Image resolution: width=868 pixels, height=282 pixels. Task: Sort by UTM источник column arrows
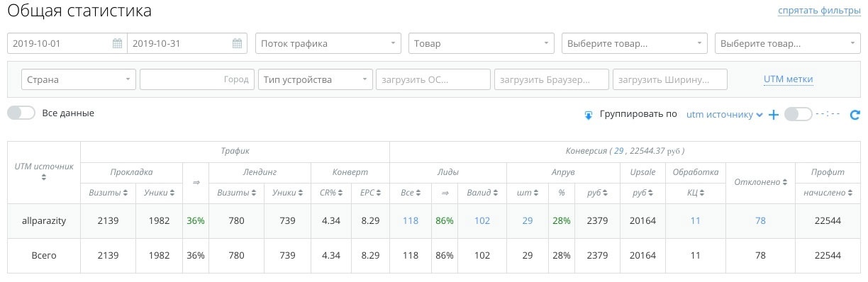coord(44,178)
